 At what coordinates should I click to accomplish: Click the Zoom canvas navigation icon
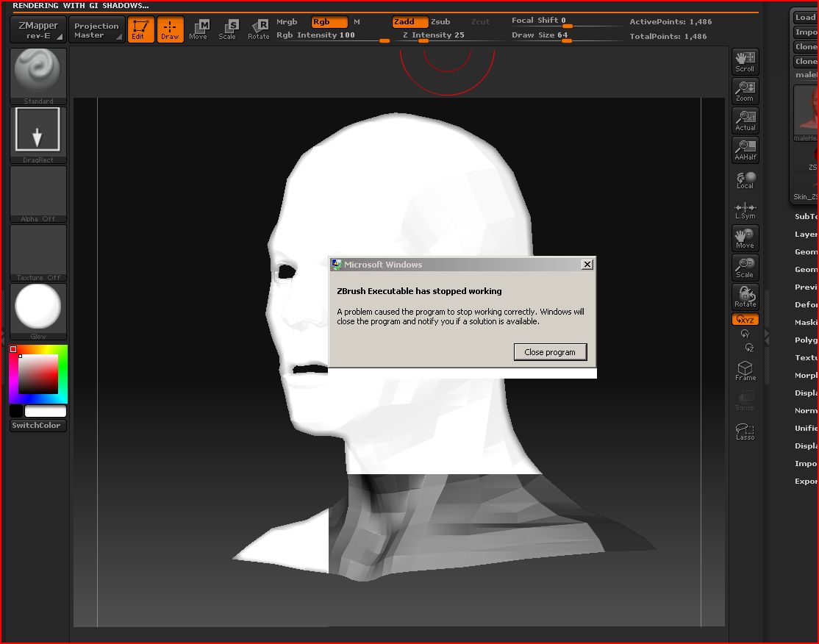tap(745, 91)
